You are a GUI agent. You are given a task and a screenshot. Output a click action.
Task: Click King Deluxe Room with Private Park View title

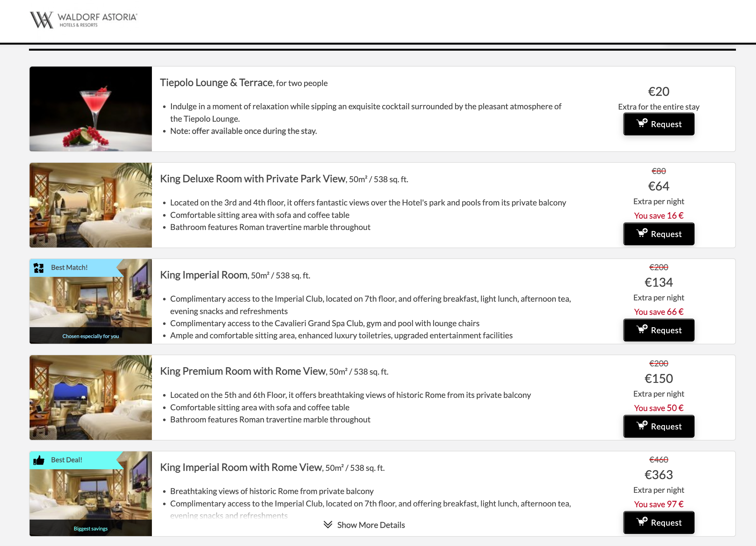(x=252, y=179)
